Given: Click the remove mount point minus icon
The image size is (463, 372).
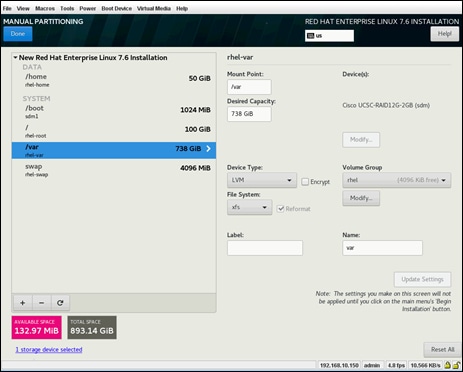Looking at the screenshot, I should [41, 303].
